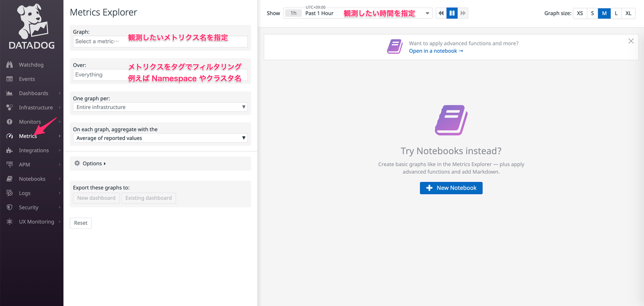The image size is (644, 306).
Task: Click the Dashboards chart icon
Action: click(x=9, y=93)
